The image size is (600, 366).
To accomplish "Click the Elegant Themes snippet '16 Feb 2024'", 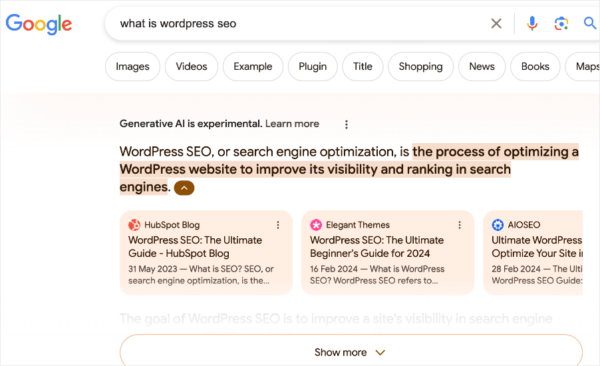I will (x=334, y=269).
